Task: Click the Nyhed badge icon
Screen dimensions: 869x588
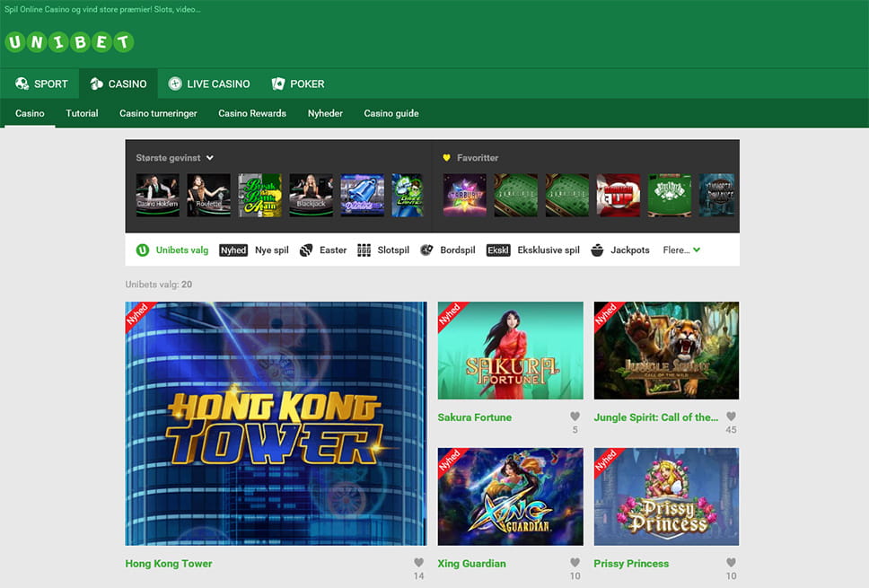Action: click(x=233, y=250)
